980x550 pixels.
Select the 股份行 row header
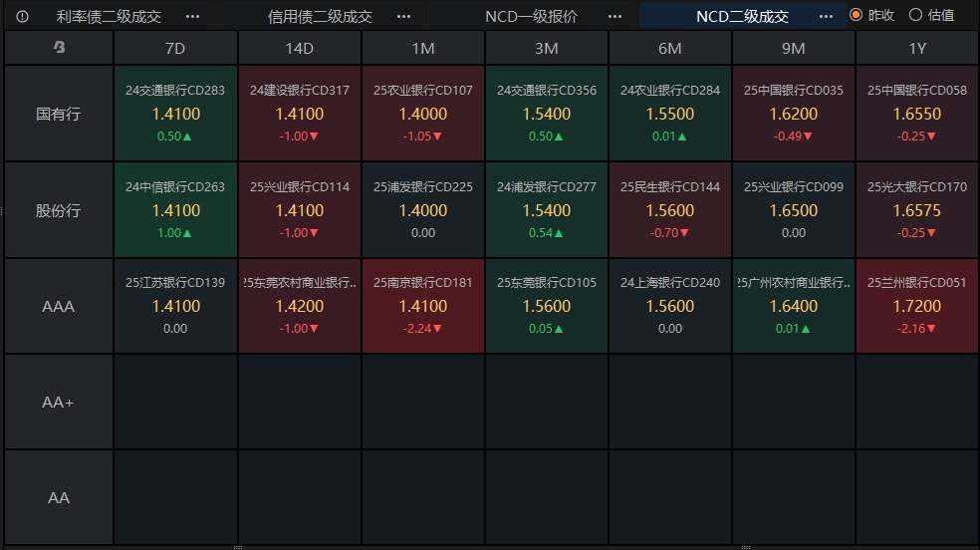pos(59,210)
